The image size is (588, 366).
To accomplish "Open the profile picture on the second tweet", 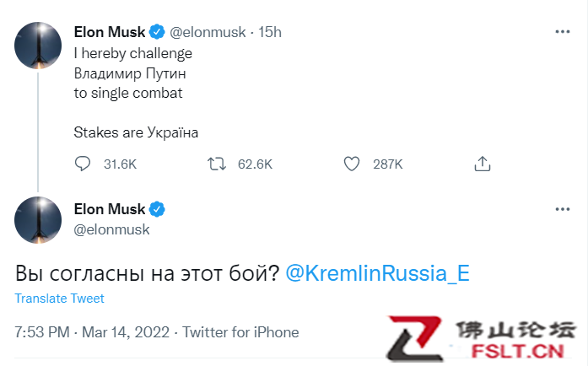I will (x=39, y=221).
